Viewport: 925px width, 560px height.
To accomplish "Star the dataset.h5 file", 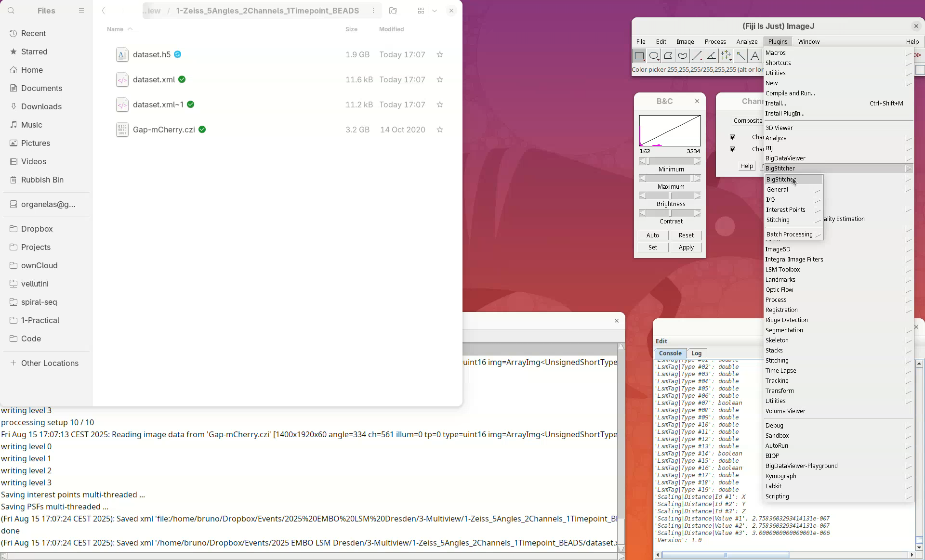I will pyautogui.click(x=439, y=55).
